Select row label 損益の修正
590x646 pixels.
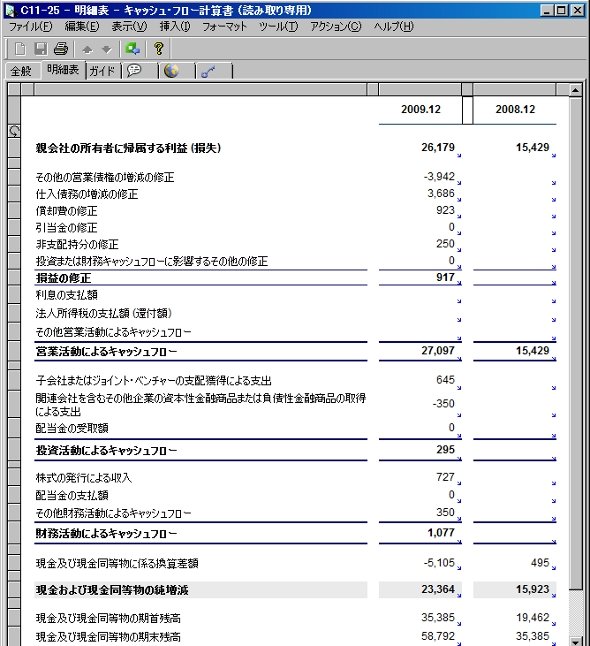[x=63, y=278]
